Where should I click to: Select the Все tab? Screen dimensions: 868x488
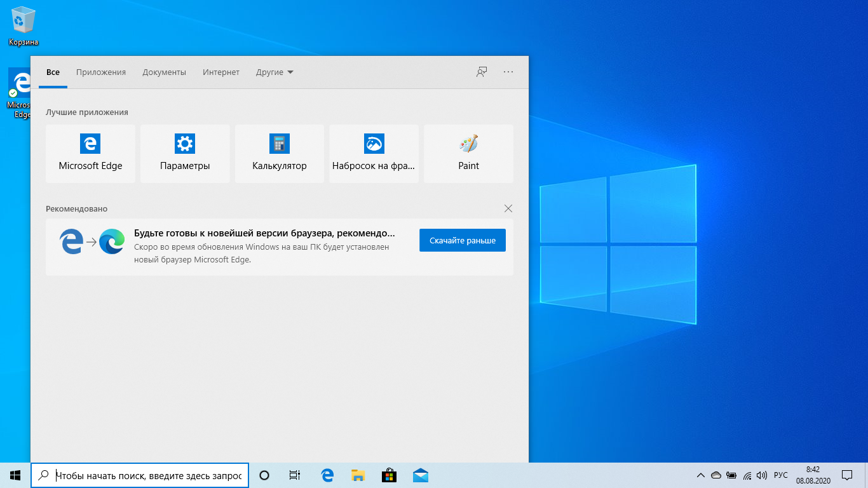pos(53,72)
